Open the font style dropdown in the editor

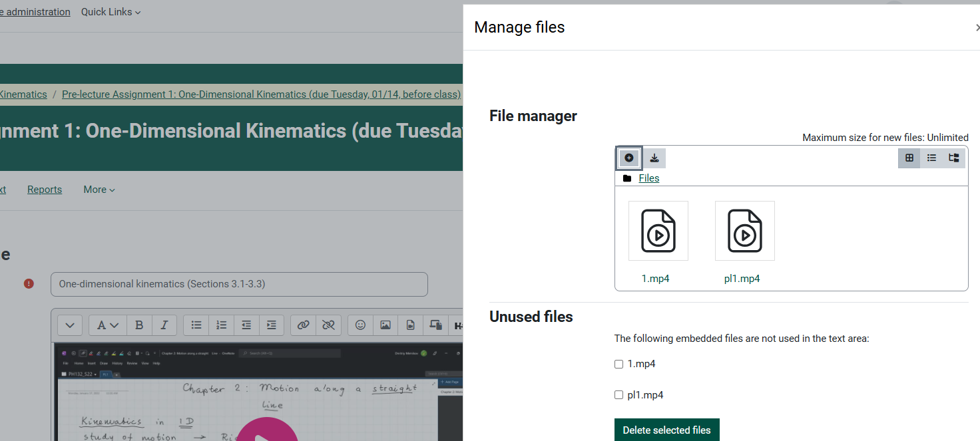[x=107, y=325]
